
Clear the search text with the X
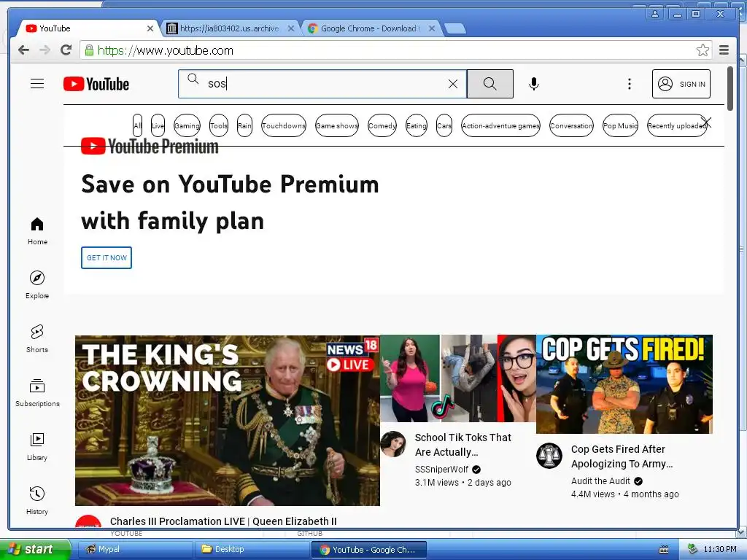pos(453,84)
